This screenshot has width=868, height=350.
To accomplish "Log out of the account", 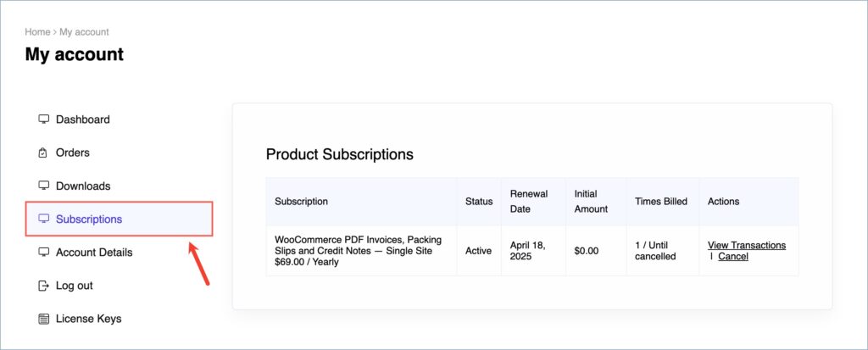I will pos(75,286).
